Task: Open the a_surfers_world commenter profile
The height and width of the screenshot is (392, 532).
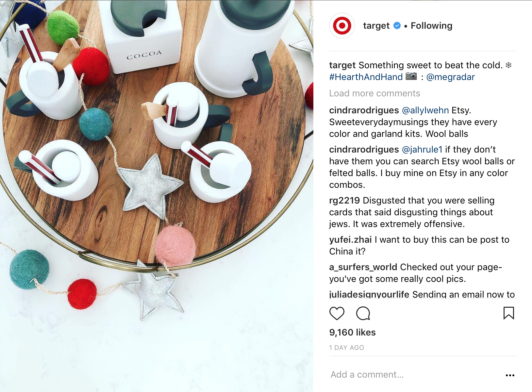Action: point(363,267)
